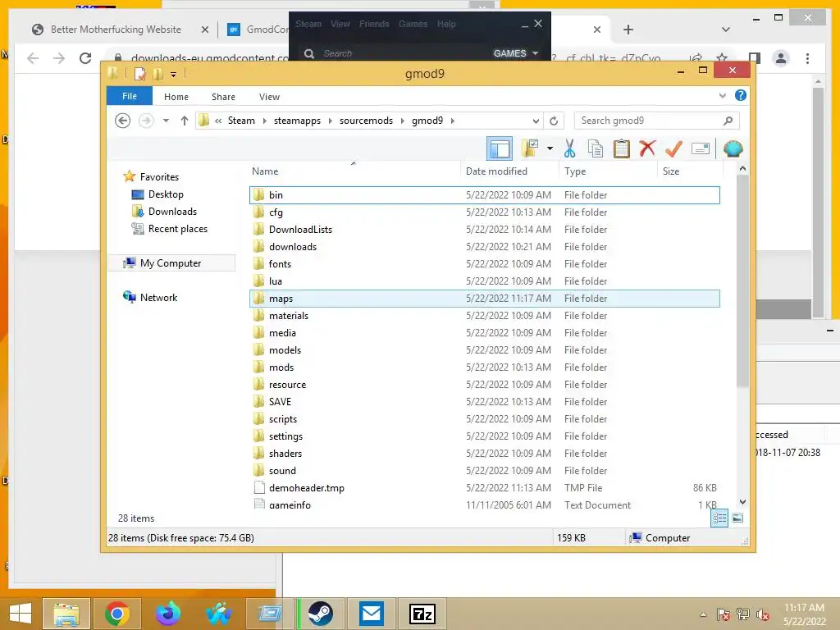Open Explorer help question mark icon
Image resolution: width=840 pixels, height=630 pixels.
pos(741,95)
